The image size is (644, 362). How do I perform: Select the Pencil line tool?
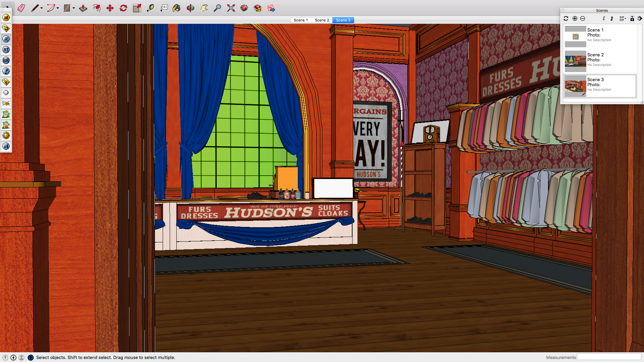click(35, 8)
